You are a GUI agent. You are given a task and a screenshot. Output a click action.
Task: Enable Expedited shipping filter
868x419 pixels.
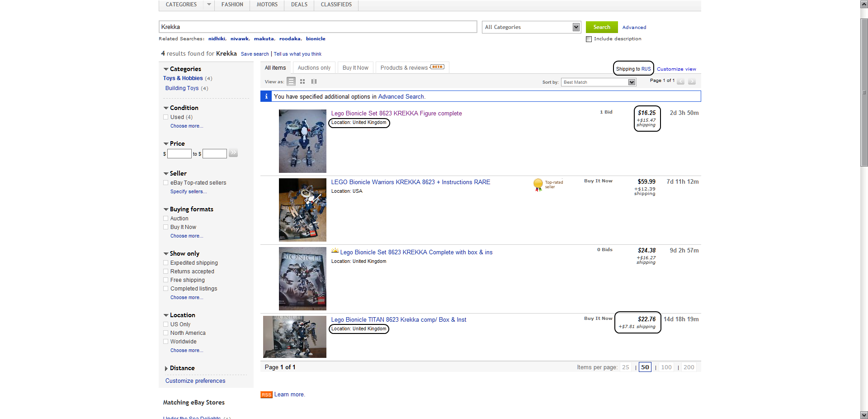click(x=166, y=263)
